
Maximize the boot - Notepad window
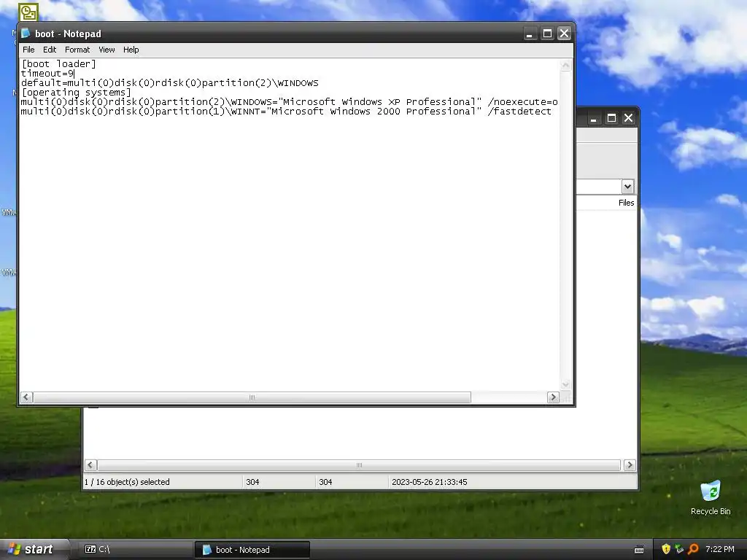(547, 34)
